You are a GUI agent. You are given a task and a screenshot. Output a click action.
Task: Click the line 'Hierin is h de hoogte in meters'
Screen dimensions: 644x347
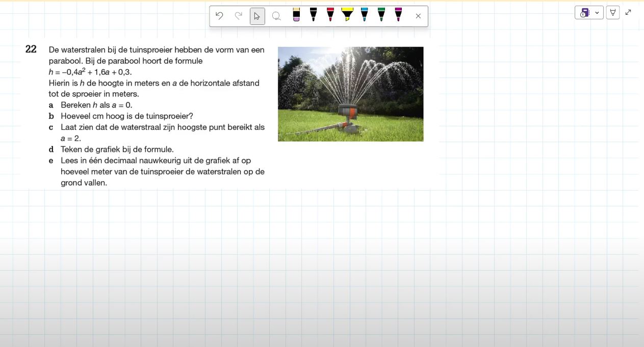(154, 83)
